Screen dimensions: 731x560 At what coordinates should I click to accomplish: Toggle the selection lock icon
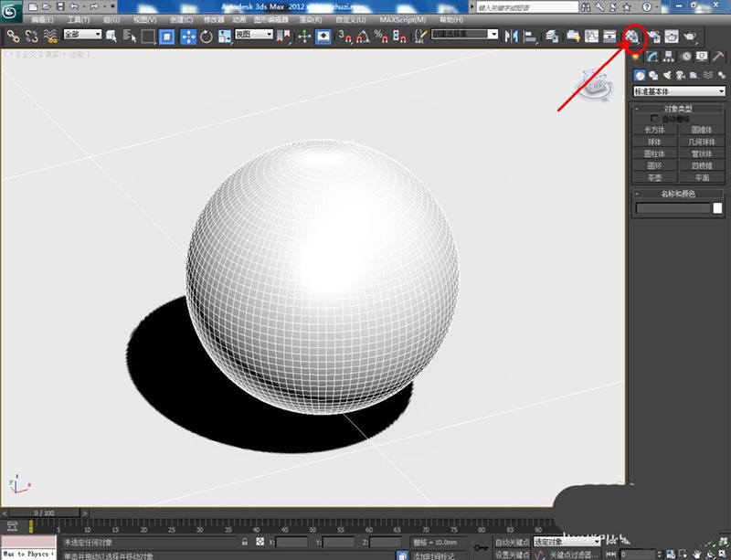click(245, 542)
